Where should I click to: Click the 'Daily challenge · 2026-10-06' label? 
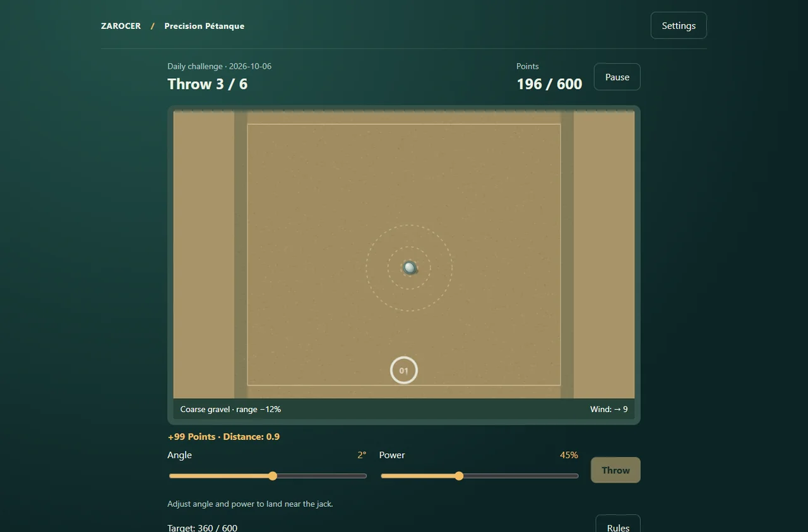[219, 66]
